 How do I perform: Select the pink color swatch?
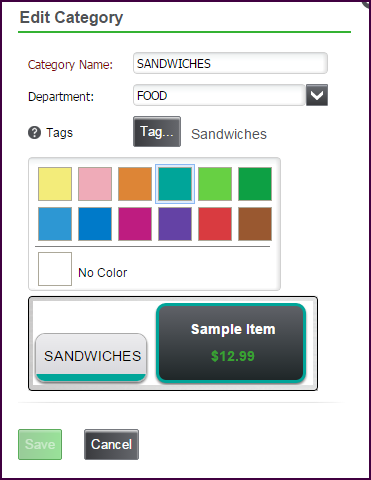pos(95,184)
